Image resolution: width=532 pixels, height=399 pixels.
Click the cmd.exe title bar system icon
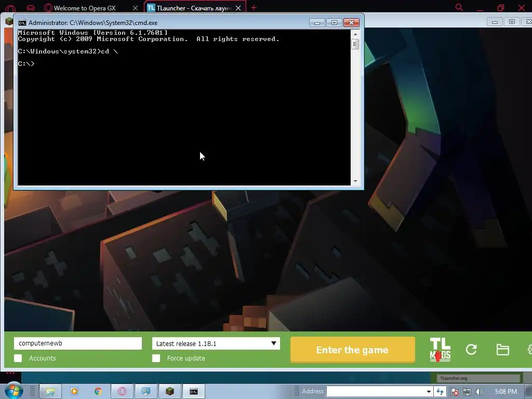(22, 23)
